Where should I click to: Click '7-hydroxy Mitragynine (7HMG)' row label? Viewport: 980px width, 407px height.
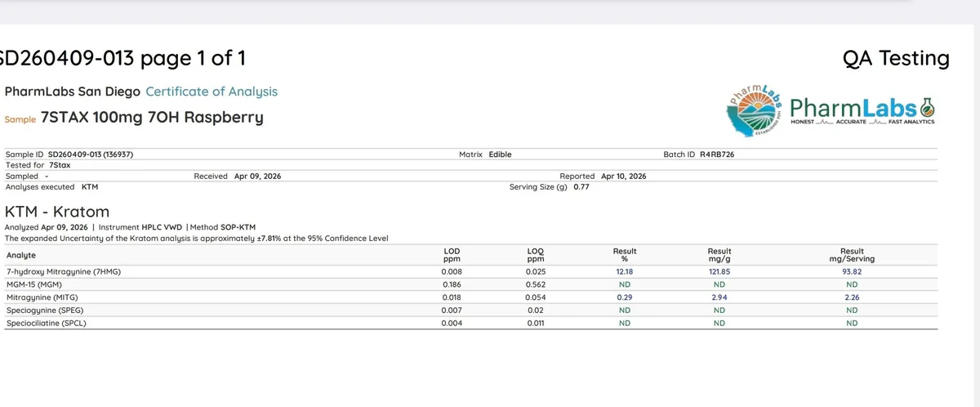[x=64, y=271]
